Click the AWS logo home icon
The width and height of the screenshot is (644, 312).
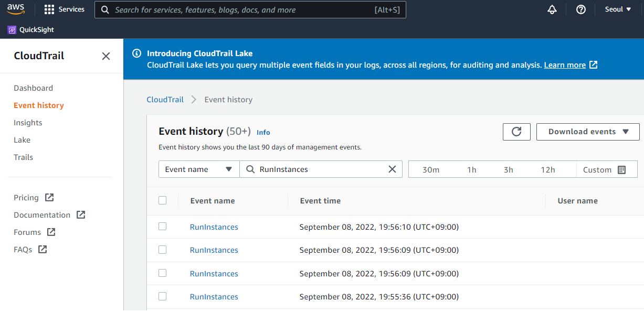(16, 9)
